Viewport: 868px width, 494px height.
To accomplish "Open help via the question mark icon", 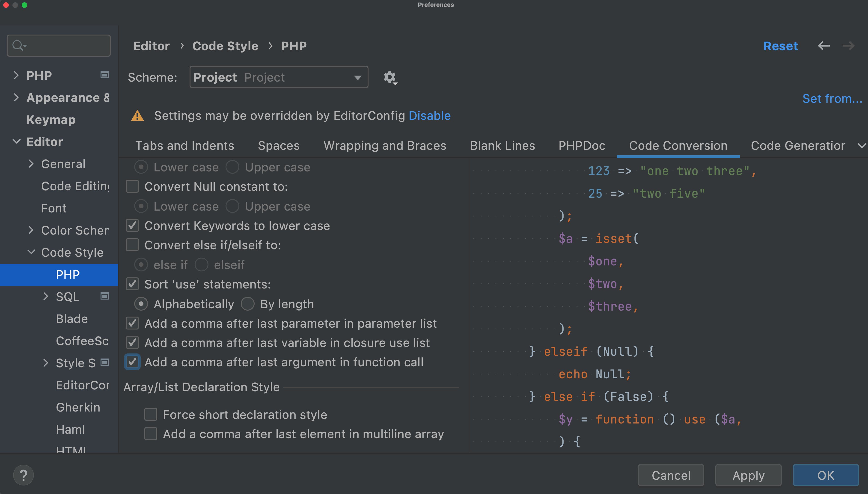I will (x=24, y=475).
